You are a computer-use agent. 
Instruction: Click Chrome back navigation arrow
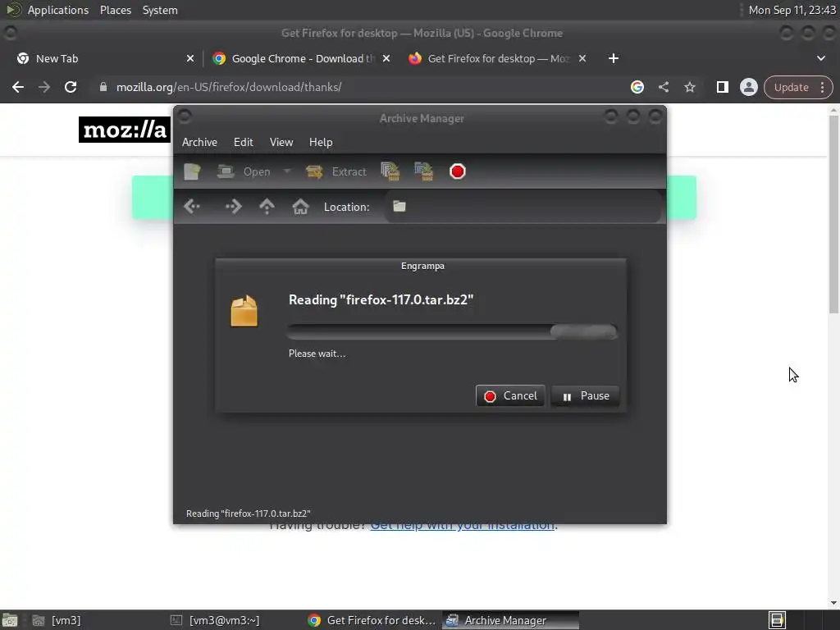(x=18, y=87)
